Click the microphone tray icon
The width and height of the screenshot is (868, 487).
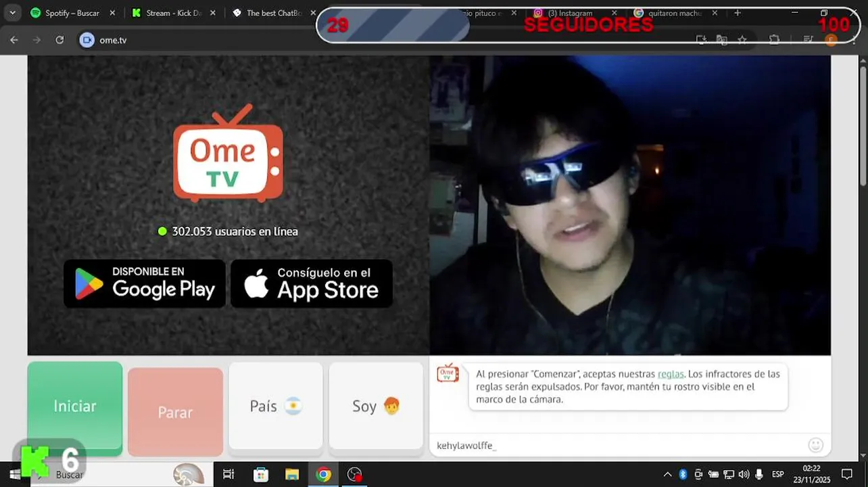[x=759, y=474]
